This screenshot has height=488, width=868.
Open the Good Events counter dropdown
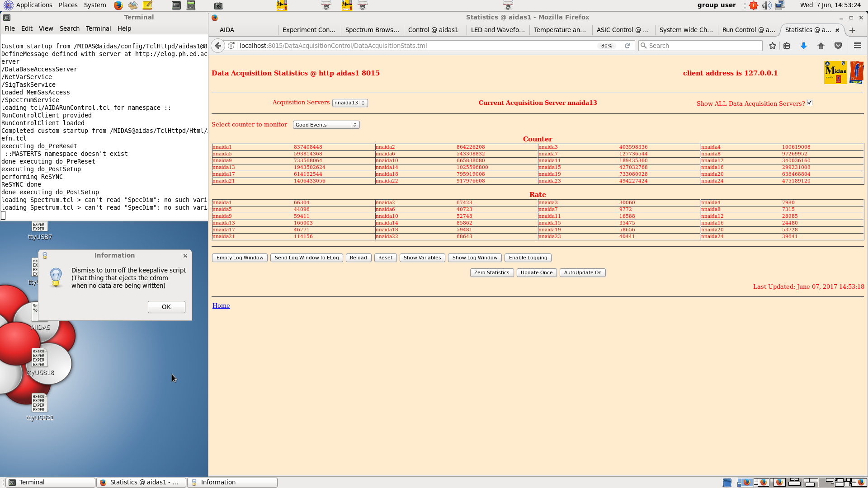coord(326,125)
